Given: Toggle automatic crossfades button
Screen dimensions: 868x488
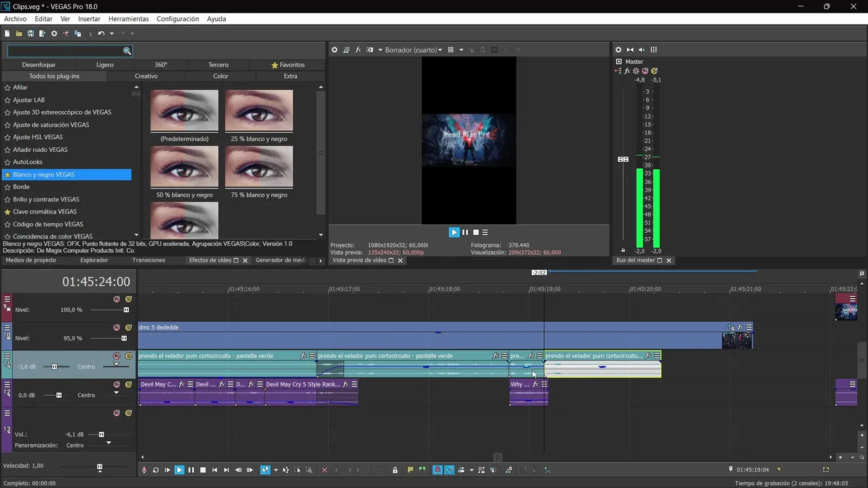Looking at the screenshot, I should tap(449, 470).
